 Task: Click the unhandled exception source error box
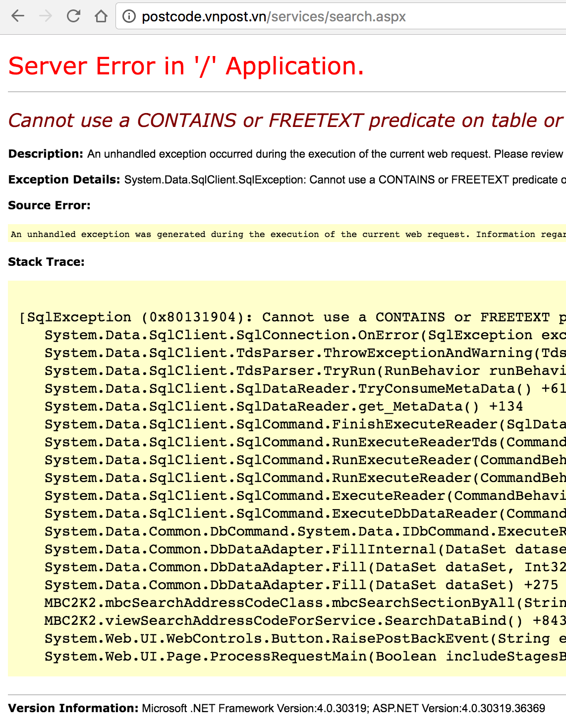click(286, 234)
